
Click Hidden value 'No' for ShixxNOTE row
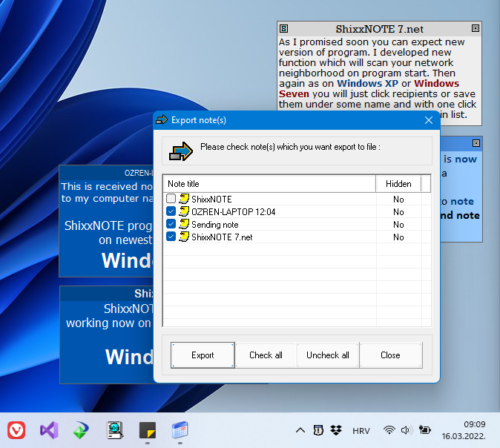click(398, 200)
